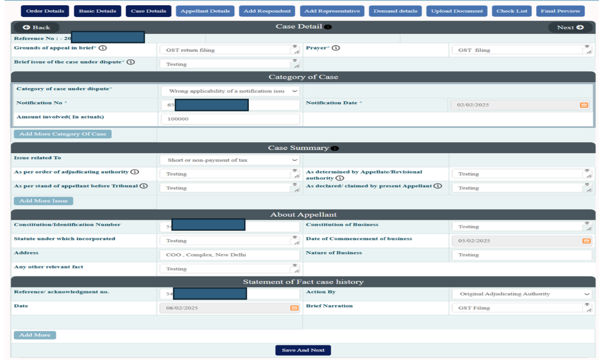Image resolution: width=603 pixels, height=364 pixels.
Task: Click Add More Issue button
Action: point(44,201)
